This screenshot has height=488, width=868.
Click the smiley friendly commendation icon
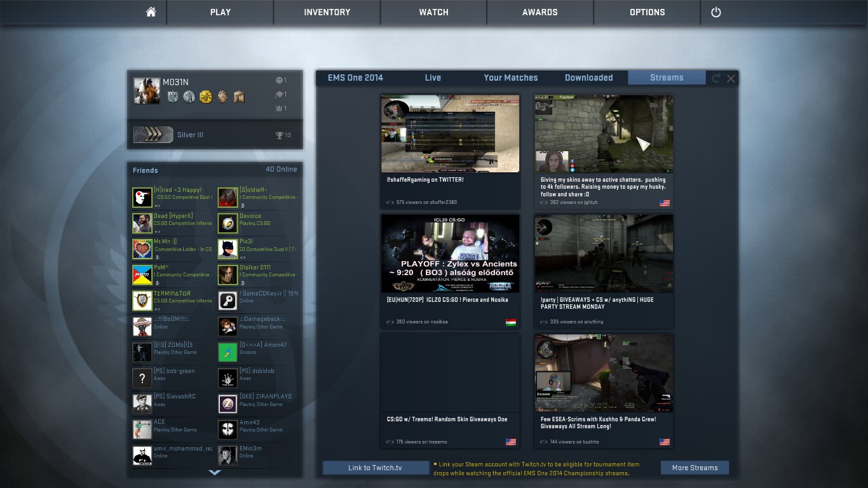(x=278, y=81)
